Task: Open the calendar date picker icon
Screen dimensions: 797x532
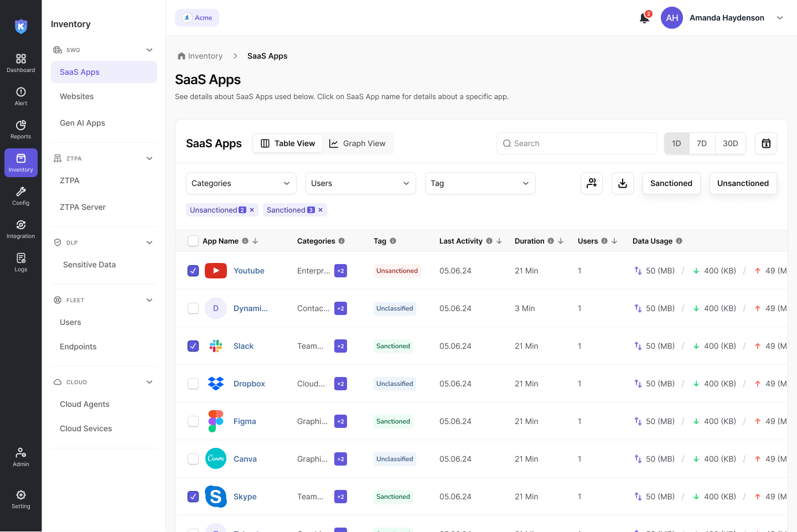Action: 766,143
